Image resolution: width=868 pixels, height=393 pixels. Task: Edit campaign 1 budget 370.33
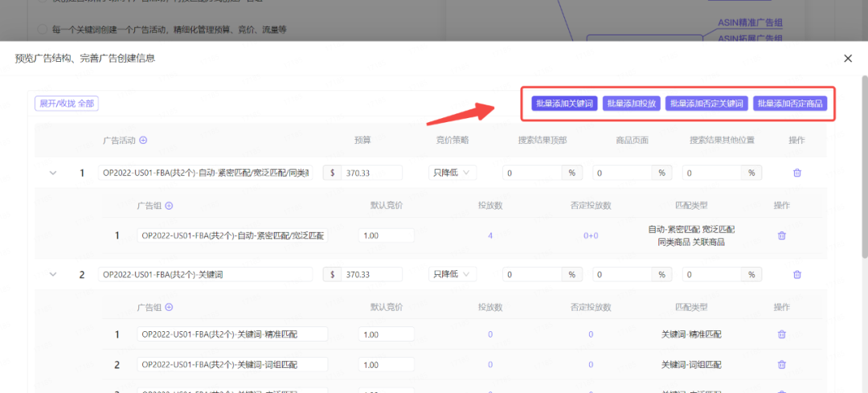point(371,173)
